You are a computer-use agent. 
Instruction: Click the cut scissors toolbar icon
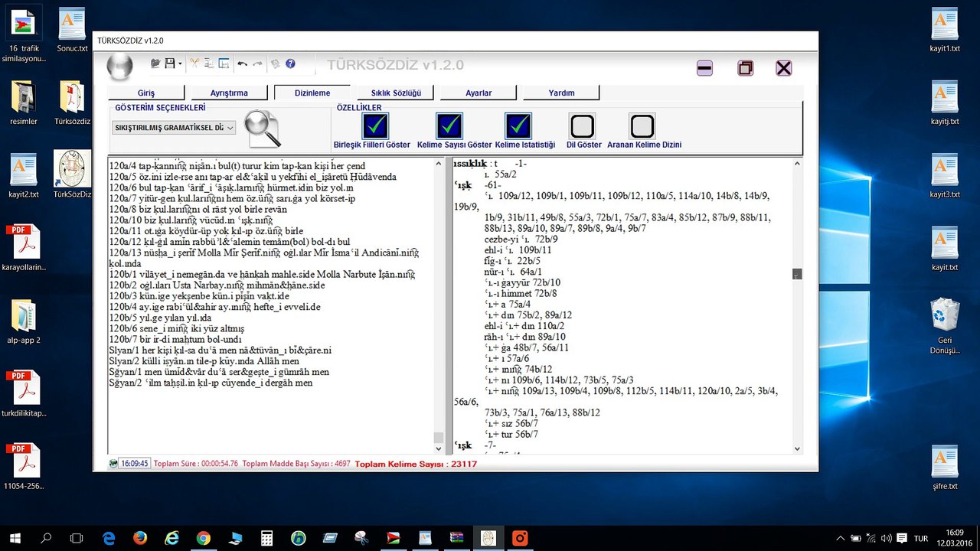point(194,64)
